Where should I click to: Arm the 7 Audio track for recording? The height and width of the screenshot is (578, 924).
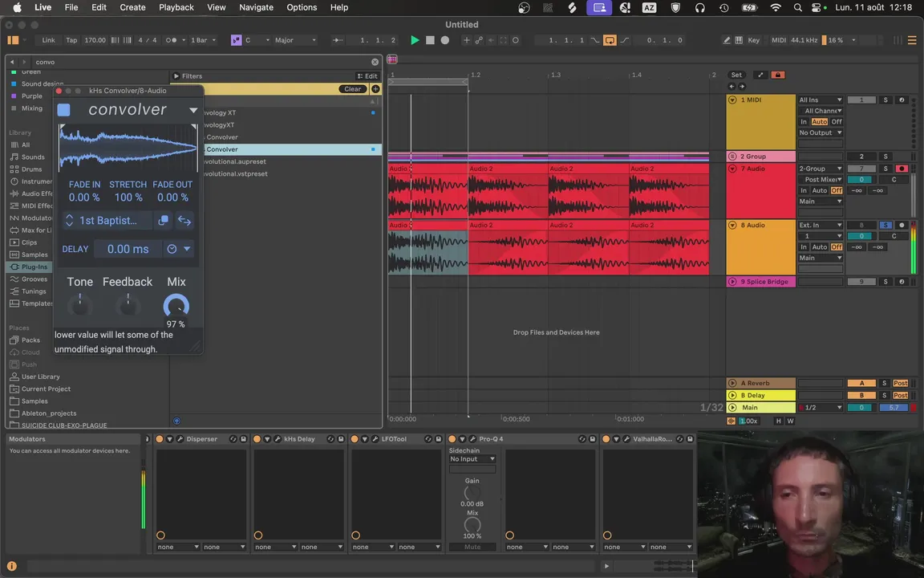click(x=901, y=169)
